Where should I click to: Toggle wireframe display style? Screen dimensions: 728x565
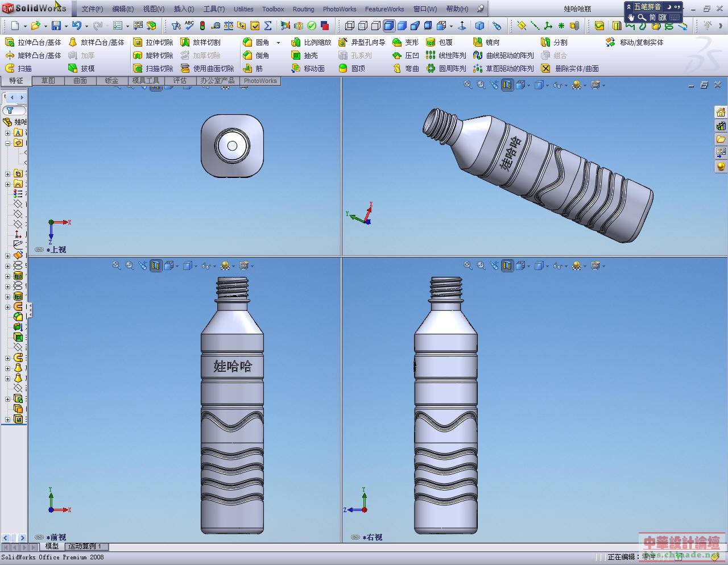350,26
